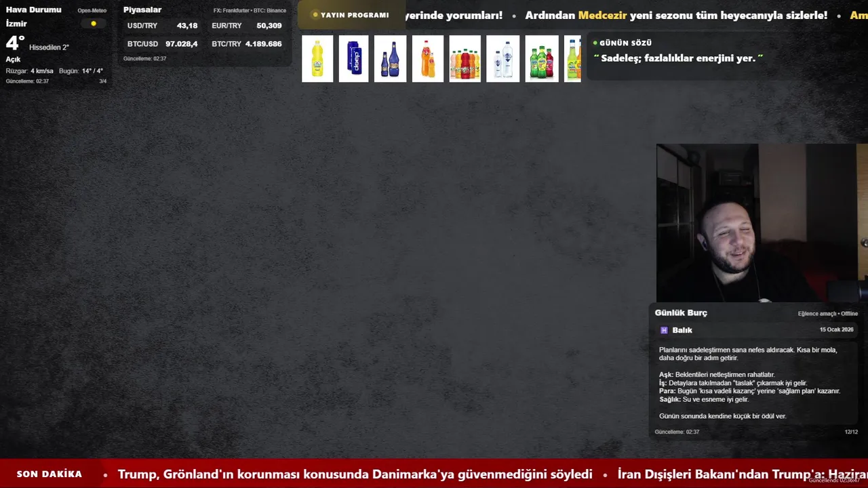
Task: Click the Para horoscope line
Action: pyautogui.click(x=749, y=391)
